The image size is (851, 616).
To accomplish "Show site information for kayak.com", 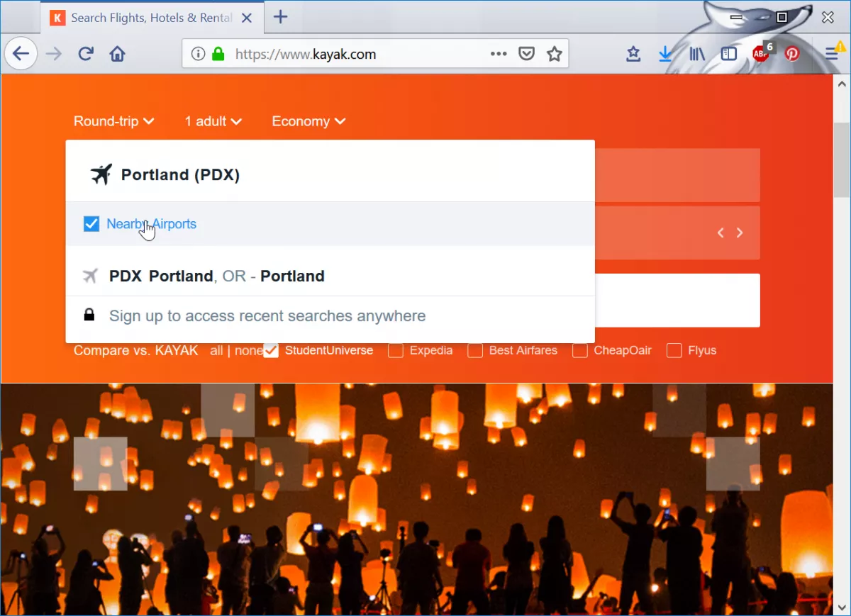I will click(x=199, y=54).
